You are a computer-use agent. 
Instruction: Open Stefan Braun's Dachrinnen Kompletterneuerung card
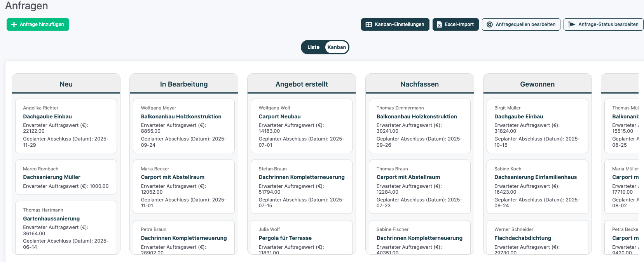point(302,187)
